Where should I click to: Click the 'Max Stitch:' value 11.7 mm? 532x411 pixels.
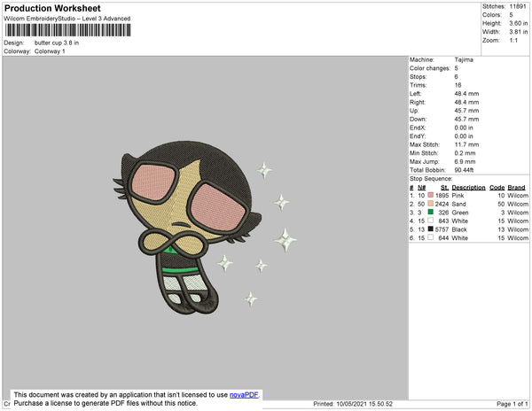(467, 144)
